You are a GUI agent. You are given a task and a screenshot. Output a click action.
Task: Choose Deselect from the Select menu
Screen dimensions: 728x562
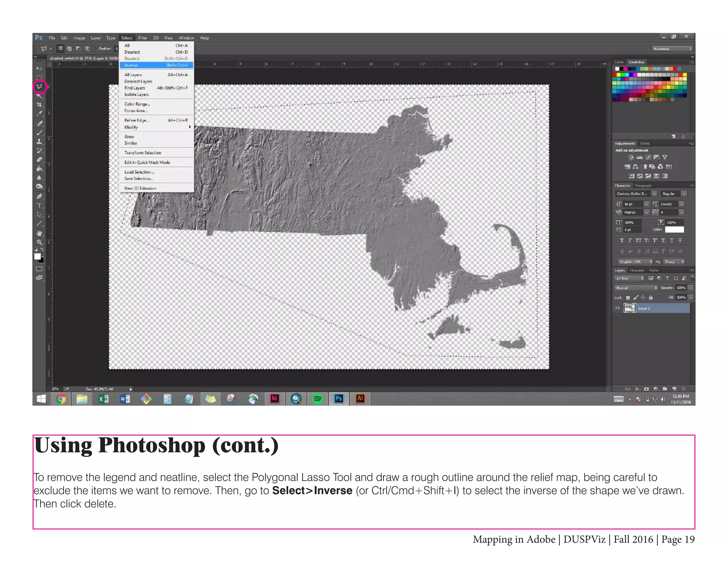click(156, 52)
